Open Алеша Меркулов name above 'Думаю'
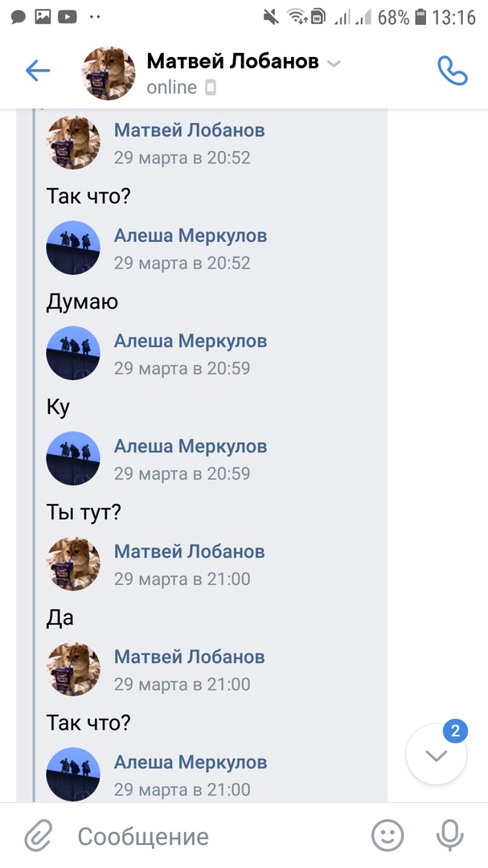This screenshot has height=868, width=488. point(190,235)
